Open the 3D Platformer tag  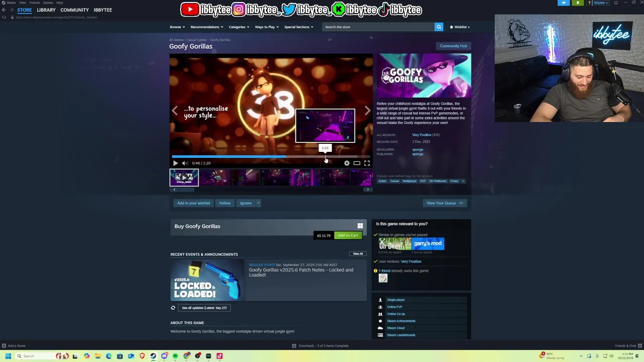click(x=438, y=181)
